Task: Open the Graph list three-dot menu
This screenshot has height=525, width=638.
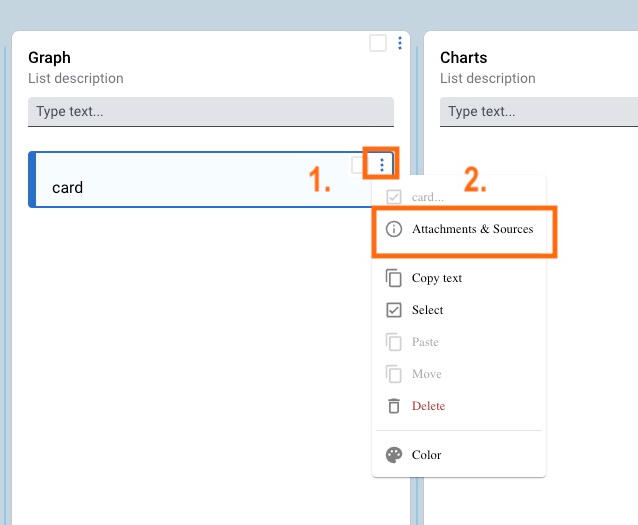Action: 400,43
